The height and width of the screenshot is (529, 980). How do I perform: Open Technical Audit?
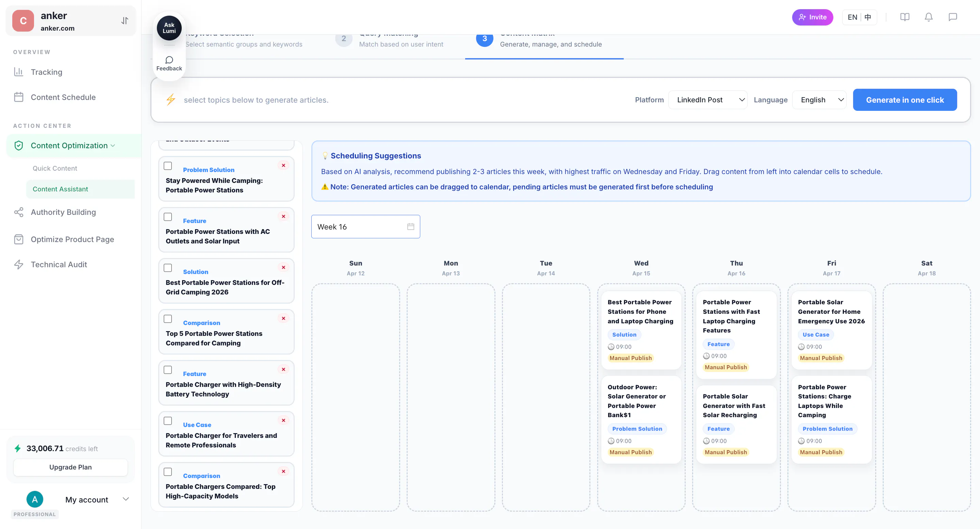pyautogui.click(x=59, y=264)
